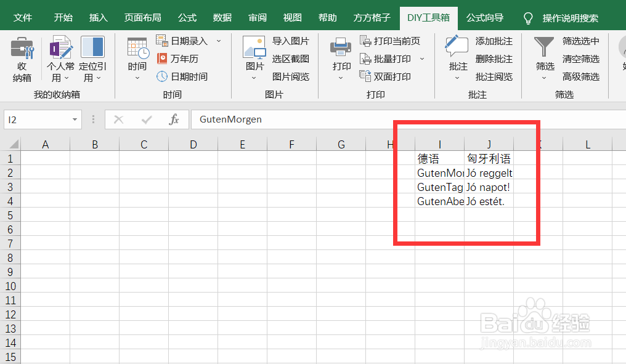Screen dimensions: 626x364
Task: Click the 打印 printer icon
Action: tap(341, 48)
